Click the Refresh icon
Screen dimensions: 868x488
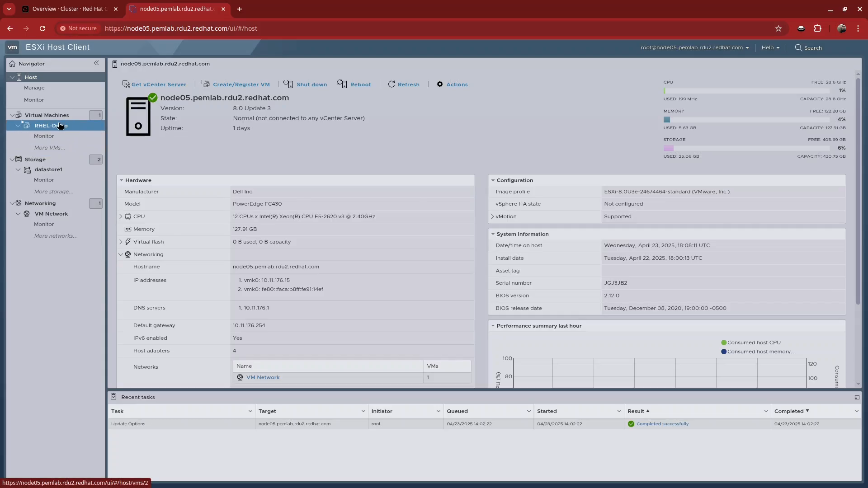tap(392, 84)
